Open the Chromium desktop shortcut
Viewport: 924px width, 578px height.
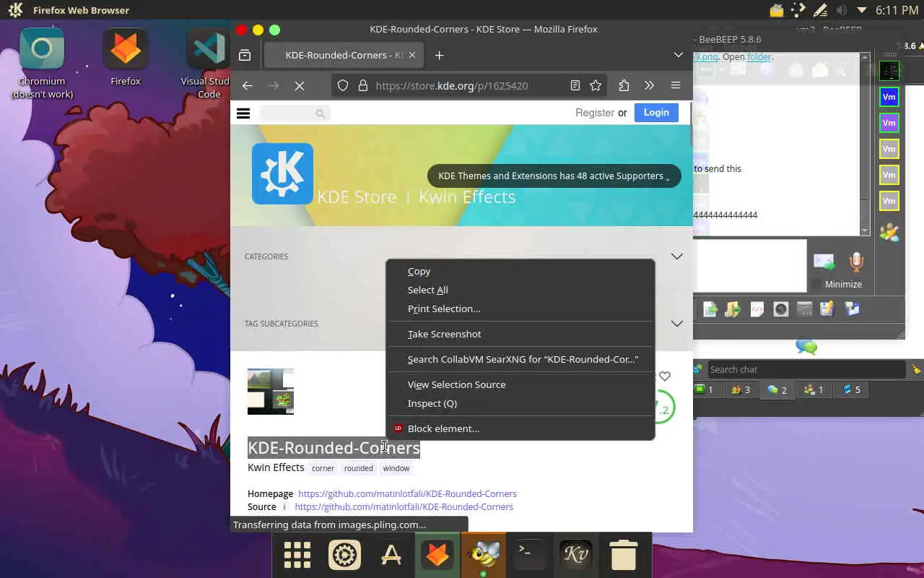click(x=42, y=64)
